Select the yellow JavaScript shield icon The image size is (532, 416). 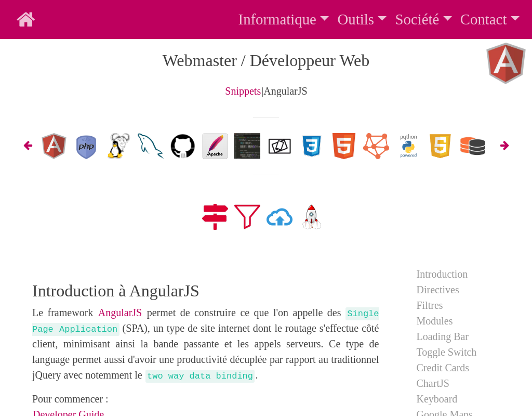pyautogui.click(x=441, y=146)
